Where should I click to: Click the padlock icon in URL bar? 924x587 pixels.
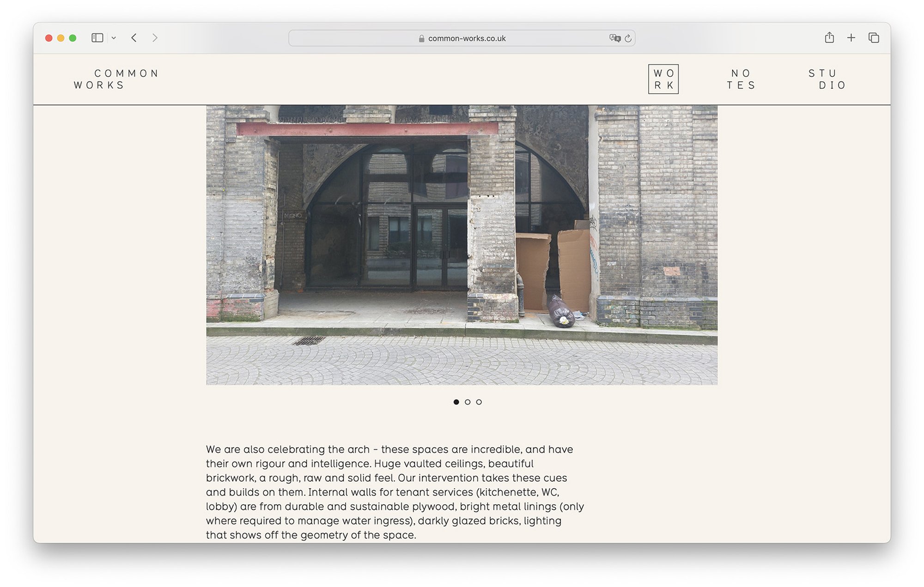pyautogui.click(x=421, y=39)
